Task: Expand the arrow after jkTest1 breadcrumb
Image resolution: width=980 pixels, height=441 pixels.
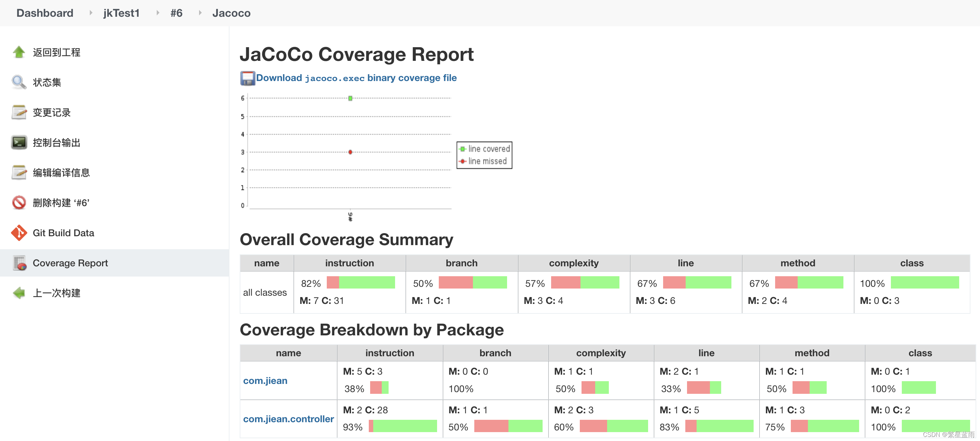Action: [x=157, y=13]
